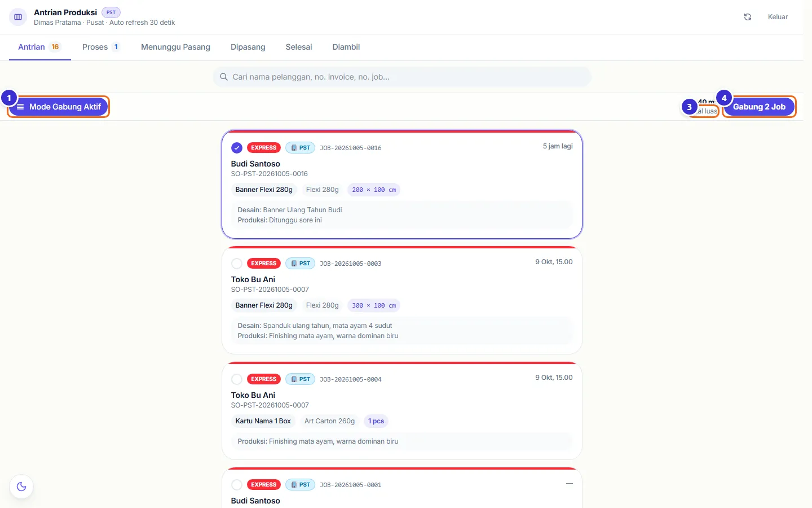Click the '5 jam lagi' deadline text
The width and height of the screenshot is (812, 508).
(558, 146)
